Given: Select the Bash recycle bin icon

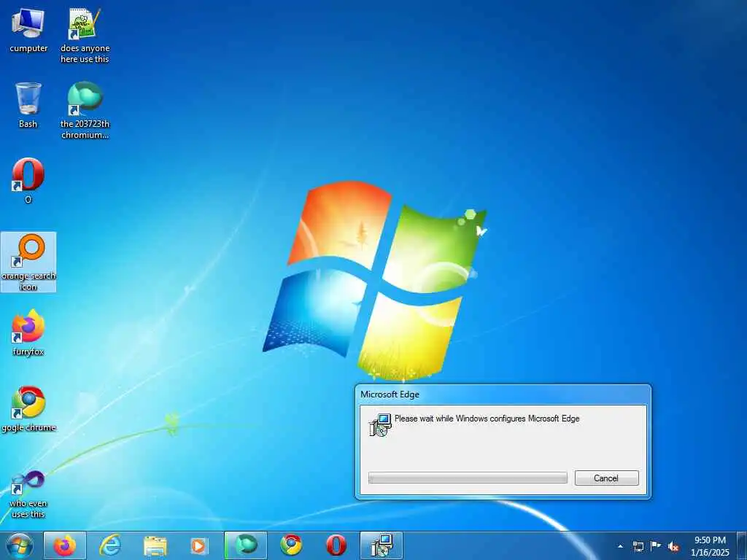Looking at the screenshot, I should [28, 105].
